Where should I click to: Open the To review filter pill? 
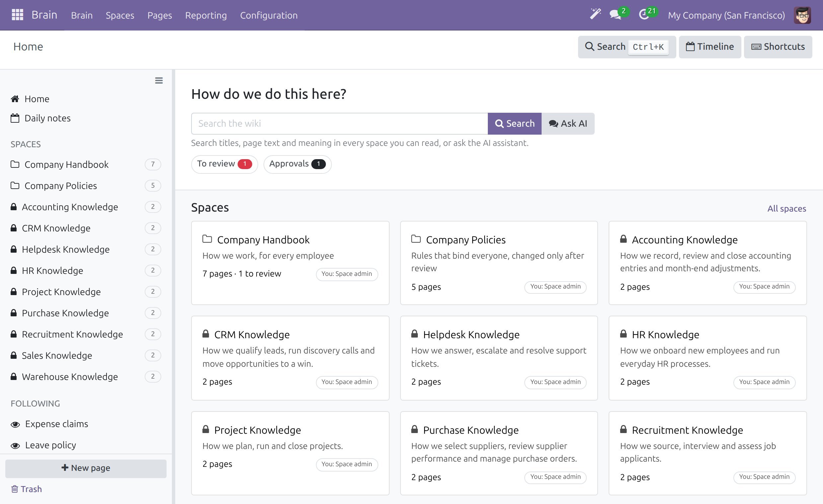click(224, 164)
